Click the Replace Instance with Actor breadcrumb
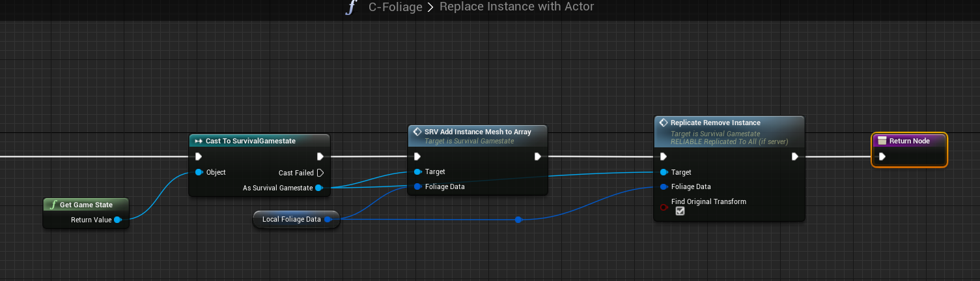 point(516,7)
